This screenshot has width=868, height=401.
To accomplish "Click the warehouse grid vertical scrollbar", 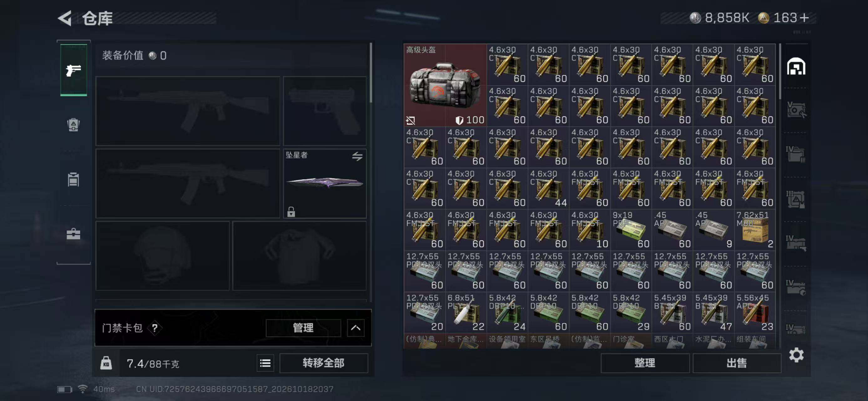I will pos(780,71).
